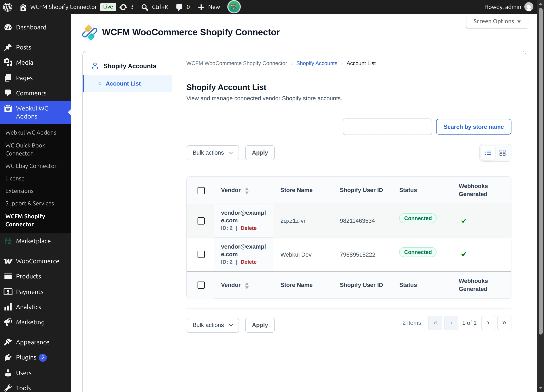Click the Pages icon in sidebar

[x=8, y=78]
